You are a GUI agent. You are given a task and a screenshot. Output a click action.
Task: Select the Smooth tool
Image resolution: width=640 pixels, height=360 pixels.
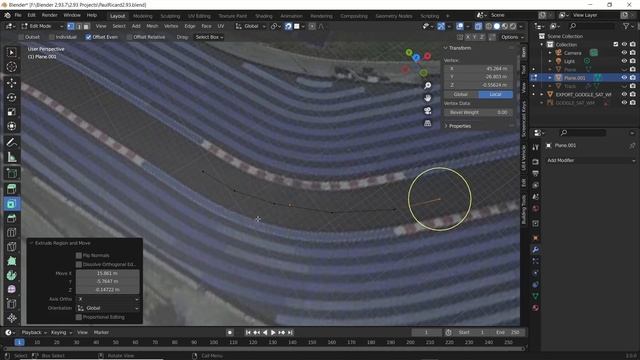11,289
